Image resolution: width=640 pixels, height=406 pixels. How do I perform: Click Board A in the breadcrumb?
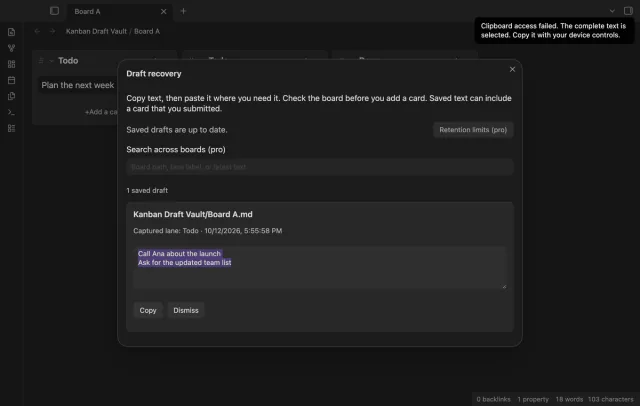pyautogui.click(x=147, y=31)
